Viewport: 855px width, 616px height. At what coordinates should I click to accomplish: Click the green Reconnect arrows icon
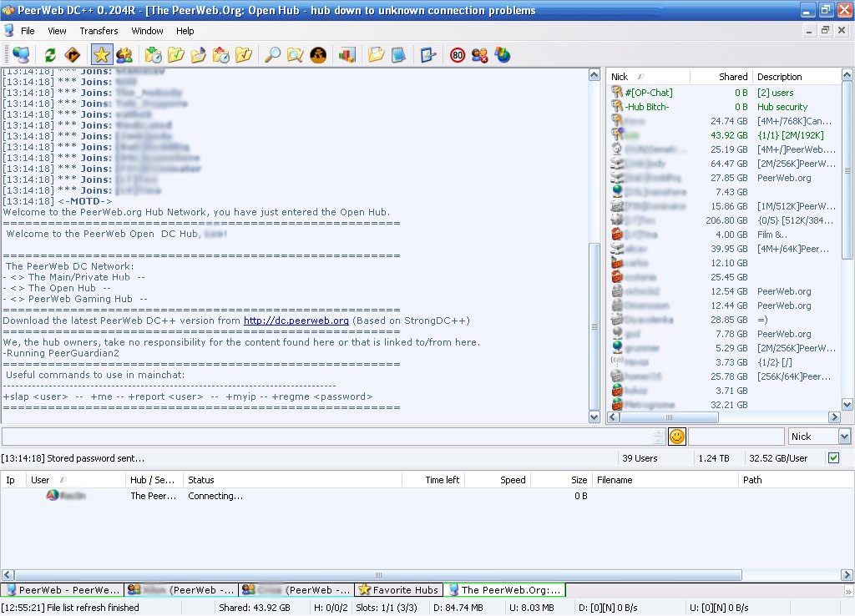pos(50,55)
